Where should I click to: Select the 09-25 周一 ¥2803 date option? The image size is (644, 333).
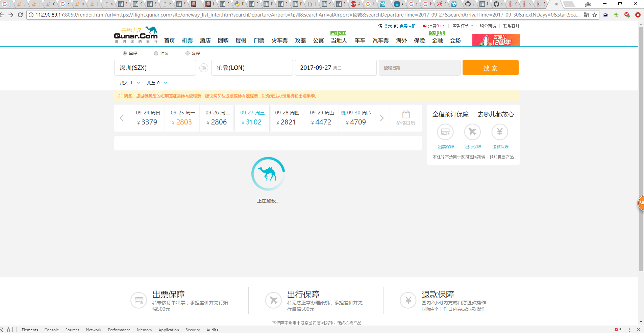point(182,118)
